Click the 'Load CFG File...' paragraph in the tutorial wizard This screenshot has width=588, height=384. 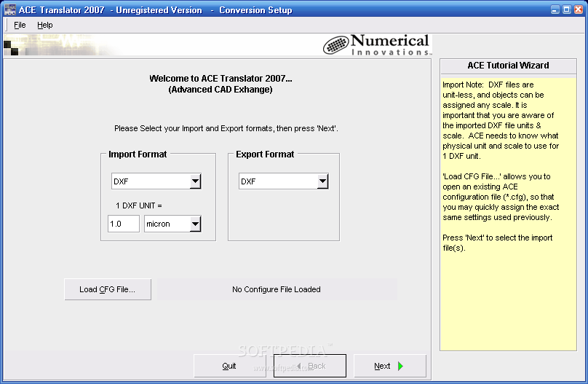point(501,197)
